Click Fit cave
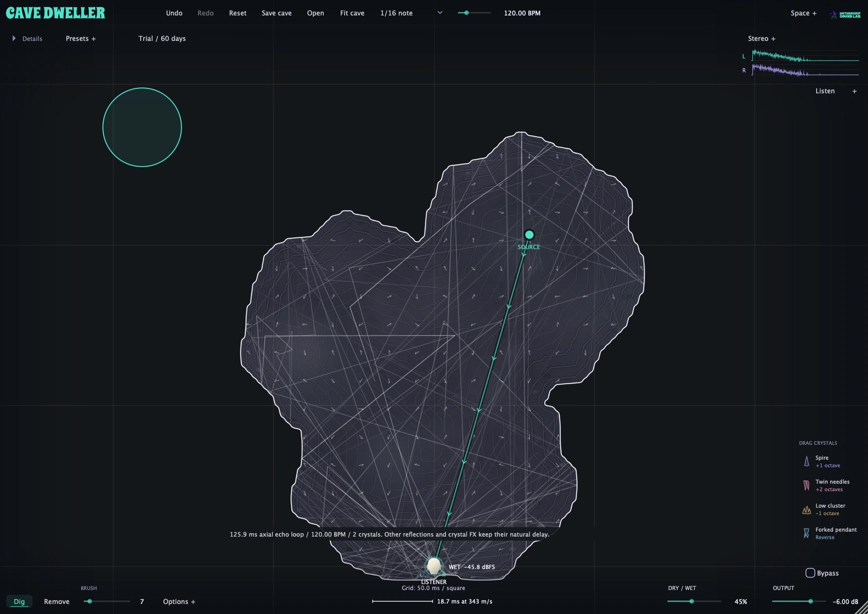The image size is (868, 614). click(352, 13)
